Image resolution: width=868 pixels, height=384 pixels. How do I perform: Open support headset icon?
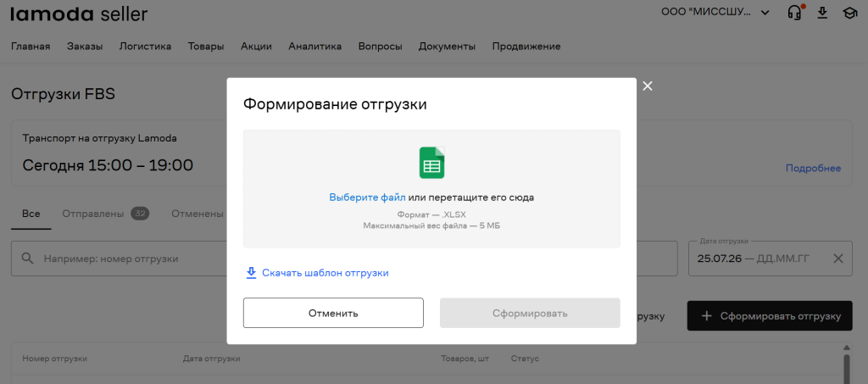pyautogui.click(x=795, y=13)
